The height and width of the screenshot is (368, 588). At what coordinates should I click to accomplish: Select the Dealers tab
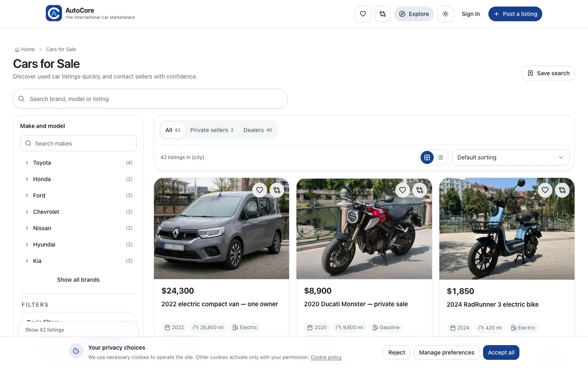click(x=258, y=130)
